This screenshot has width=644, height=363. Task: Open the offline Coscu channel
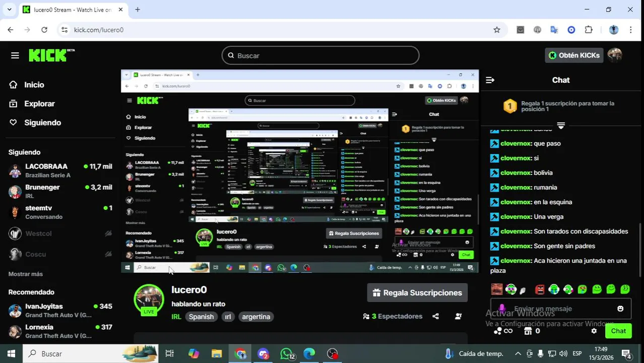pos(60,254)
